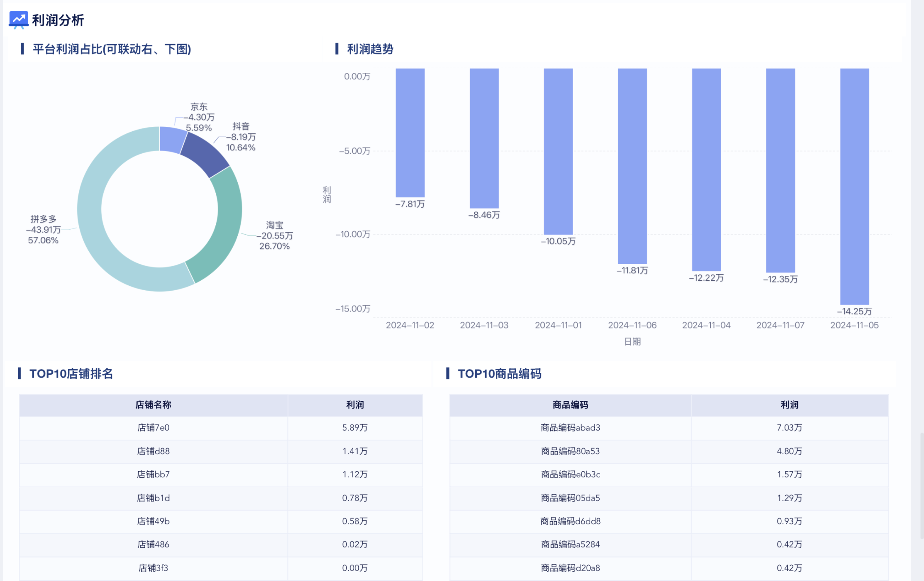Screen dimensions: 924x581
Task: Click the 商品编码 column header
Action: 570,405
